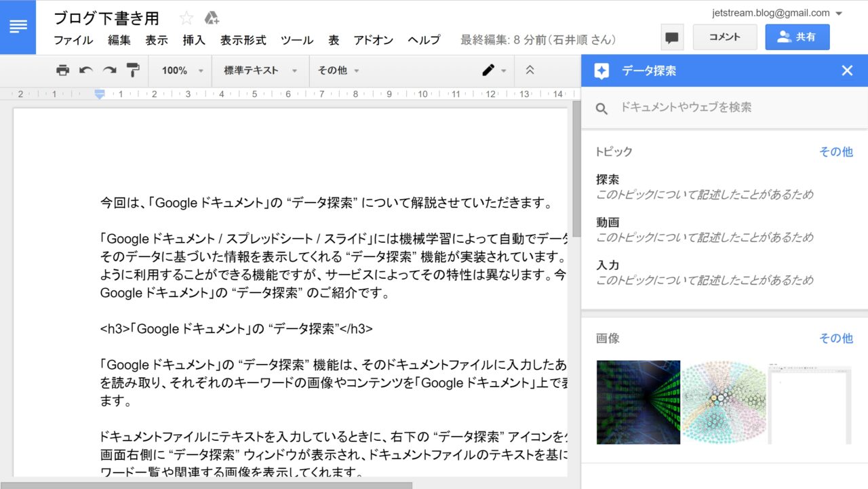This screenshot has width=868, height=489.
Task: Click the add to Drive icon
Action: click(212, 18)
